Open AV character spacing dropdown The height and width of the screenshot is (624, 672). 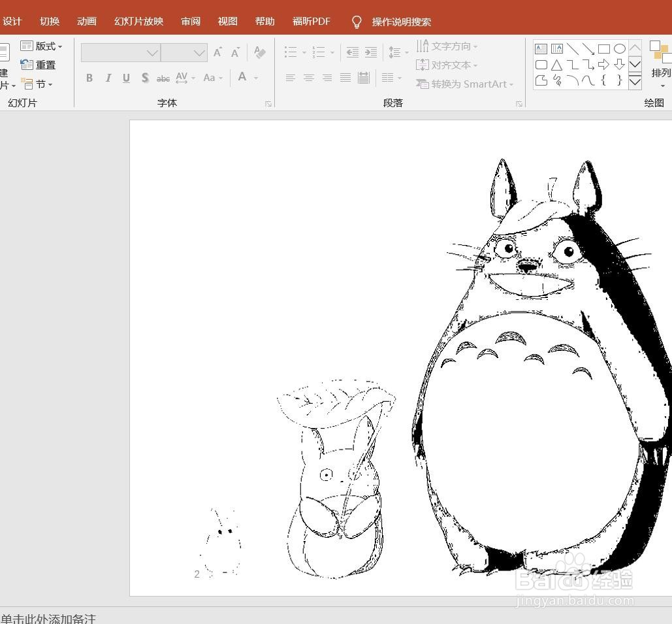[x=185, y=78]
